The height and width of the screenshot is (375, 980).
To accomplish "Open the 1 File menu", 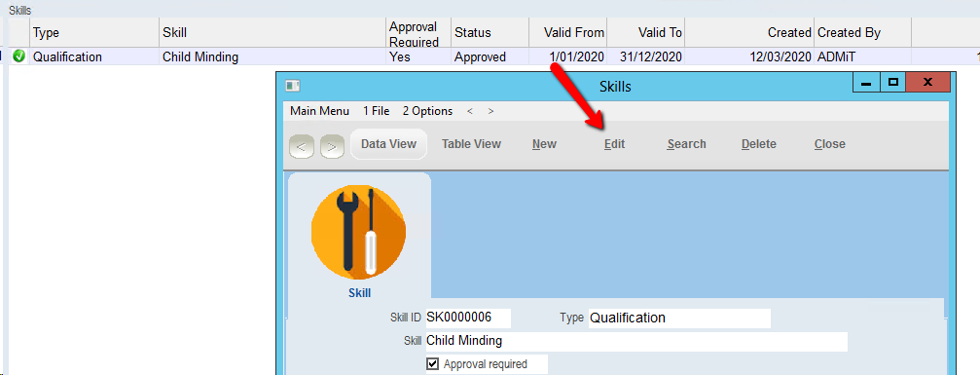I will 377,111.
